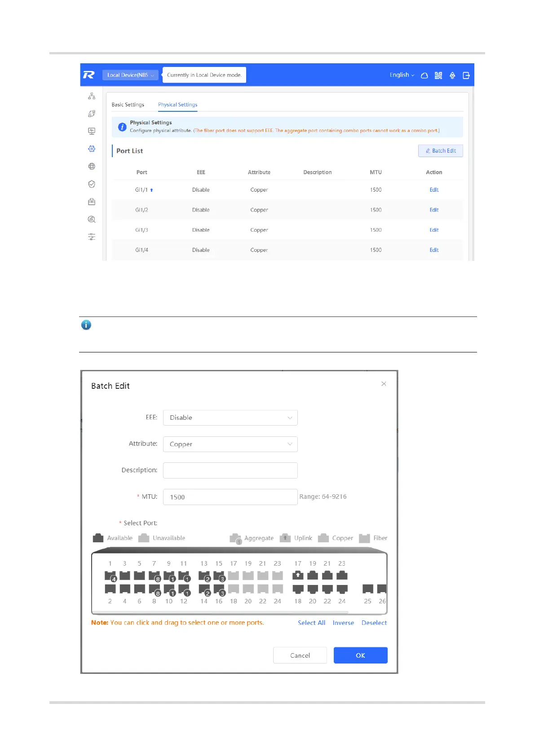Click the rocket/alert icon in header
Image resolution: width=535 pixels, height=756 pixels.
pyautogui.click(x=452, y=75)
